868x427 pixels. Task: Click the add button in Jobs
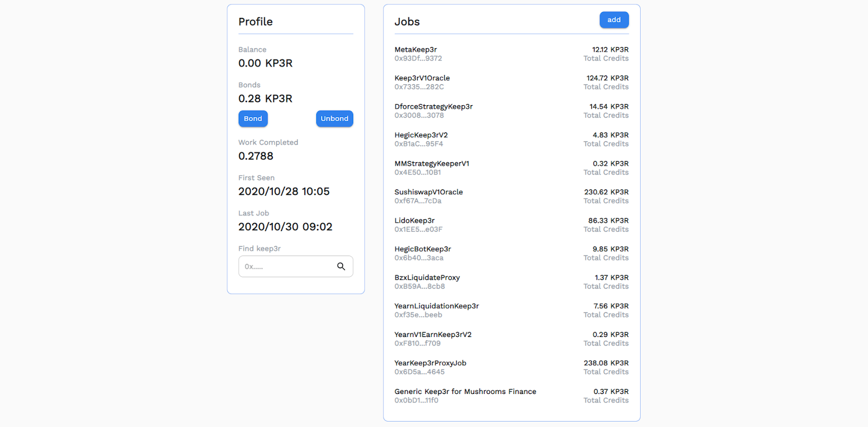pyautogui.click(x=614, y=20)
